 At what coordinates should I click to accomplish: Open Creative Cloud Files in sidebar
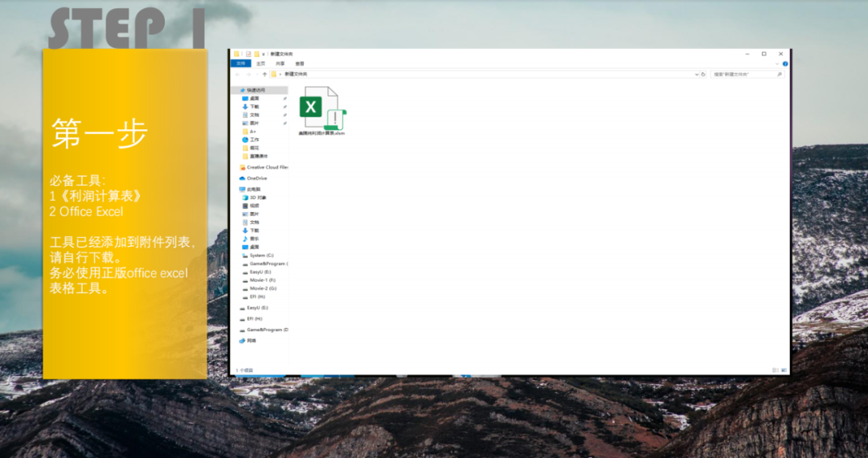(x=266, y=167)
